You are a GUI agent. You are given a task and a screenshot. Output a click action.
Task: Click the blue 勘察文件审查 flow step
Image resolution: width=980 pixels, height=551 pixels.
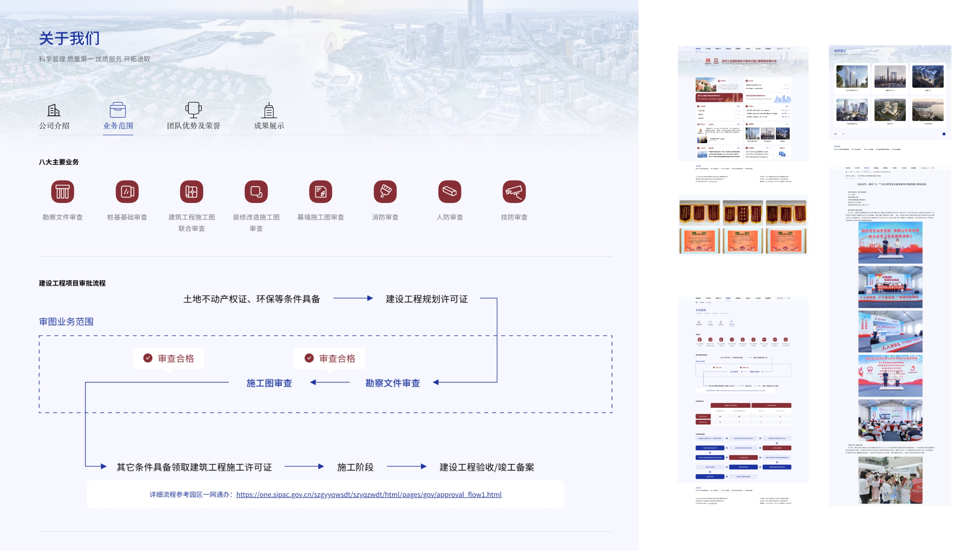[393, 383]
